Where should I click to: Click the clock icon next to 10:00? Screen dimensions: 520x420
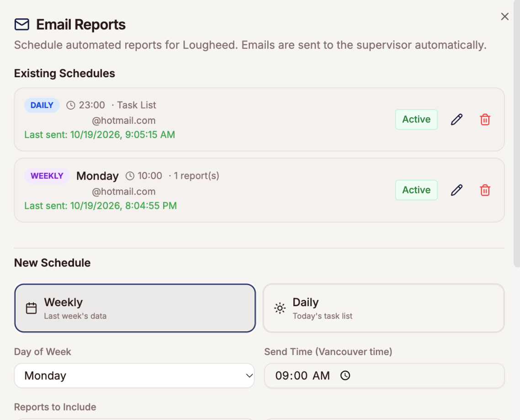pyautogui.click(x=130, y=176)
